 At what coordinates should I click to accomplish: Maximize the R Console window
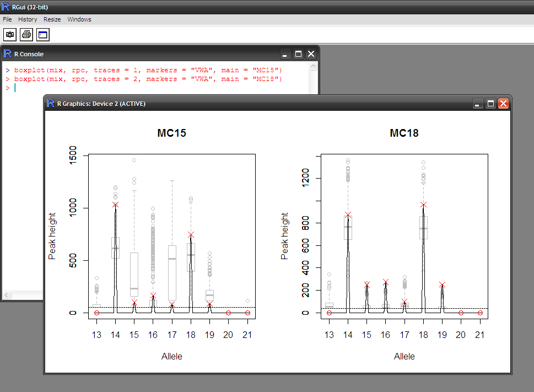click(298, 54)
